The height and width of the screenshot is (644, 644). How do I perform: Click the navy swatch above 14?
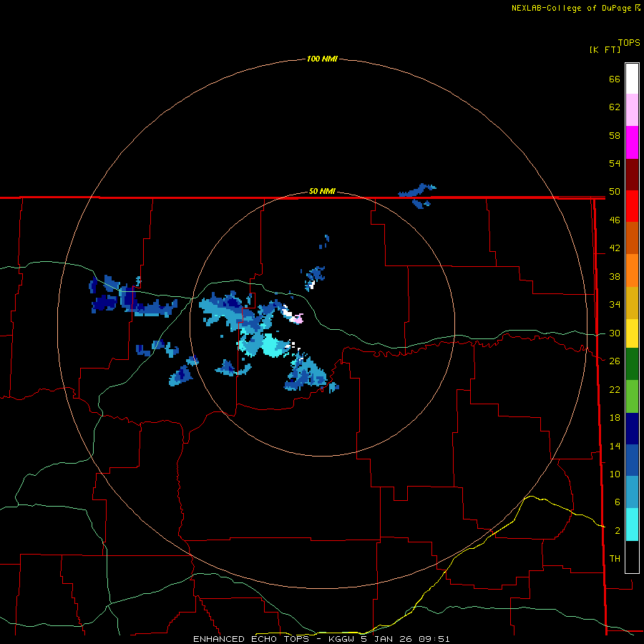tap(632, 429)
